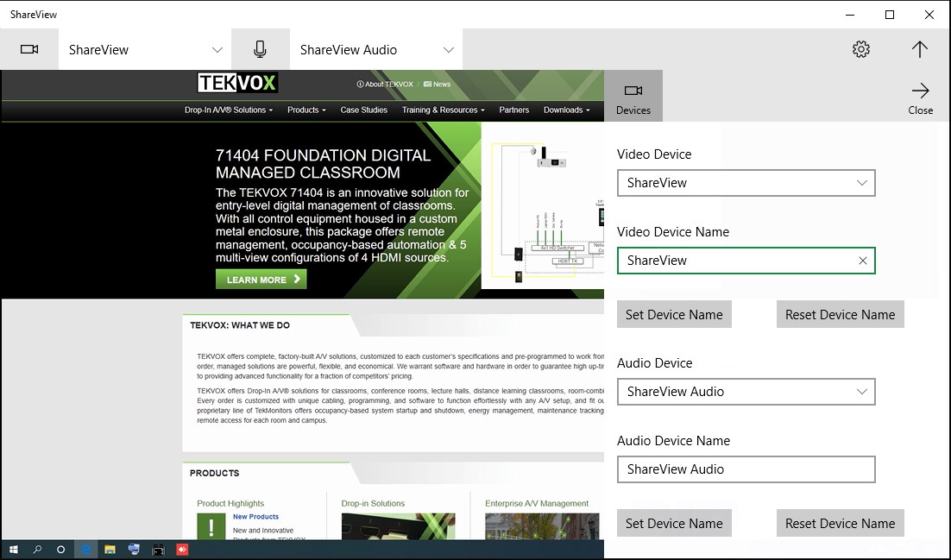This screenshot has width=951, height=560.
Task: Expand Drop-In A/V Solutions menu
Action: pyautogui.click(x=229, y=110)
